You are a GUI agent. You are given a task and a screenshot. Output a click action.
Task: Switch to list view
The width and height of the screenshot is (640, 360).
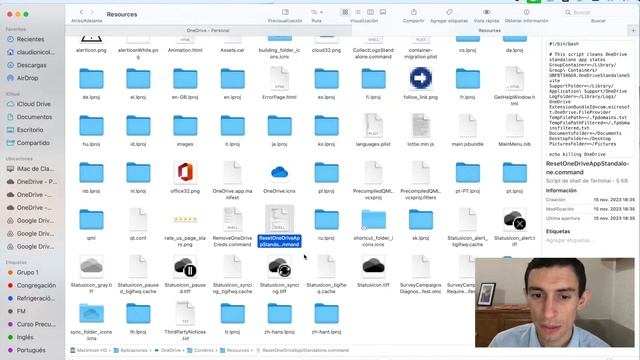(x=358, y=12)
